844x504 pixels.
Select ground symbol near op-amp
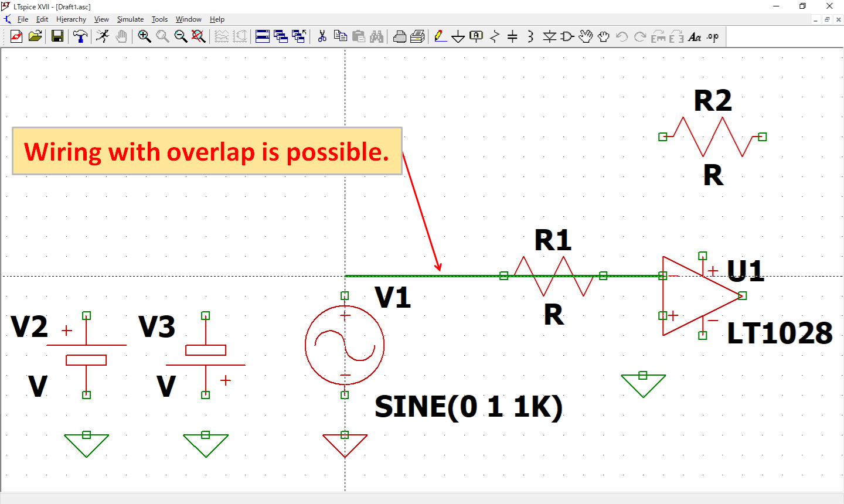643,385
